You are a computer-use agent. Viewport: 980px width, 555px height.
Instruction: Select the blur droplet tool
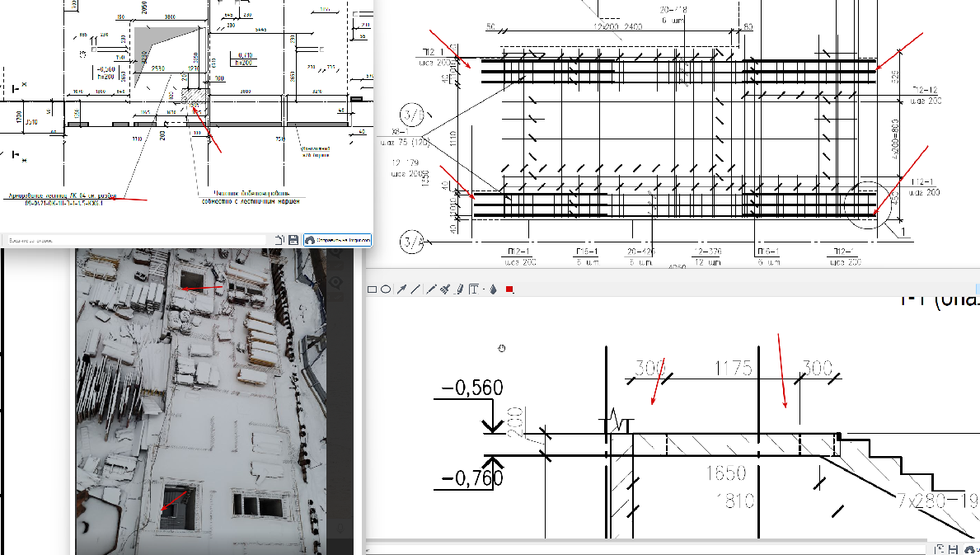tap(493, 289)
